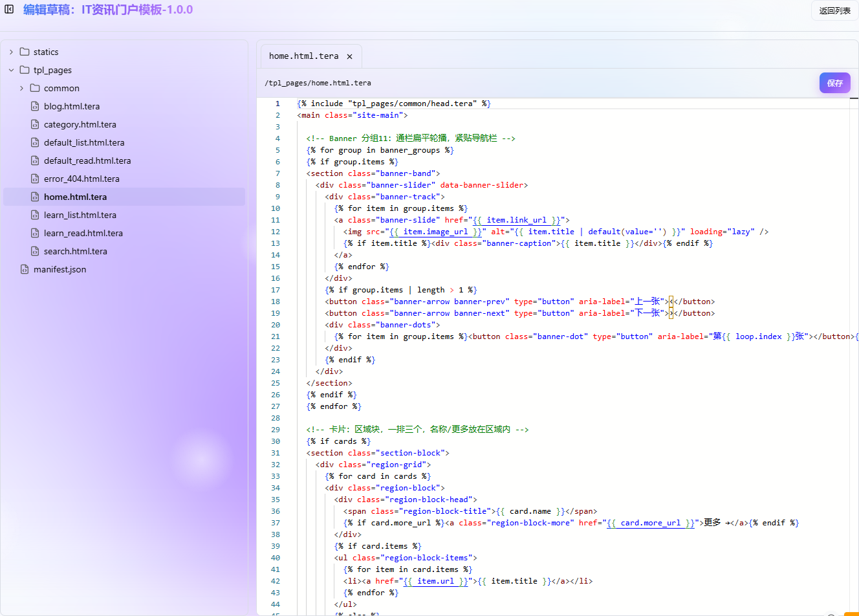Click the learn_read.html.tera file icon

[x=35, y=233]
